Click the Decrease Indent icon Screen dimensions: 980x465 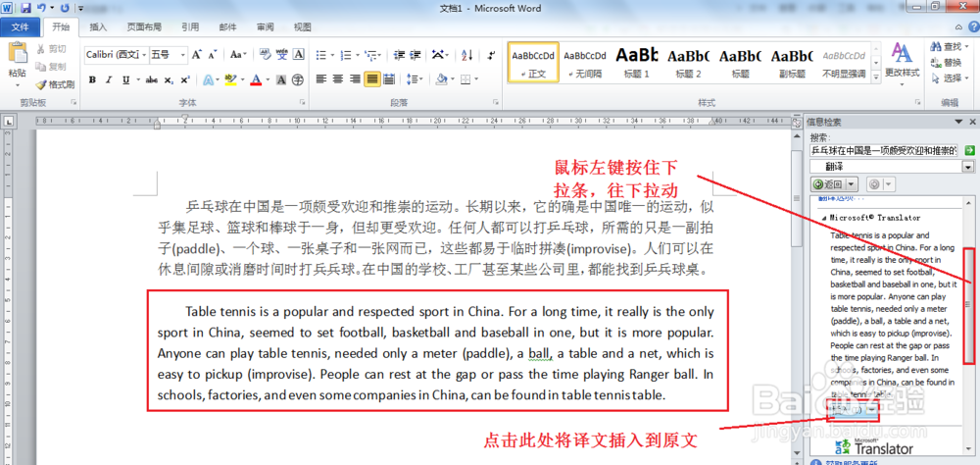pyautogui.click(x=400, y=55)
